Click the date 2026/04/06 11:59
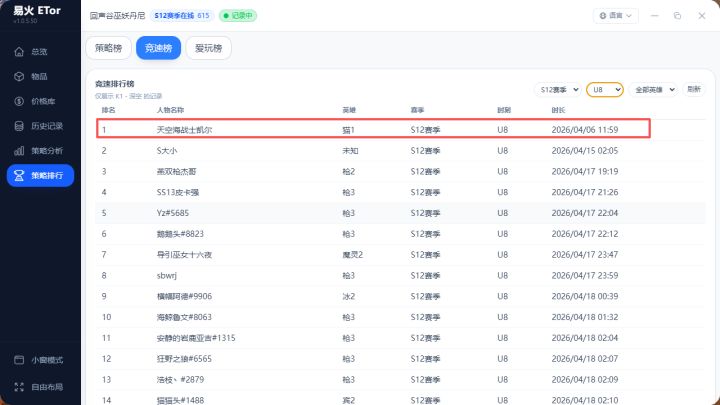 click(x=585, y=130)
